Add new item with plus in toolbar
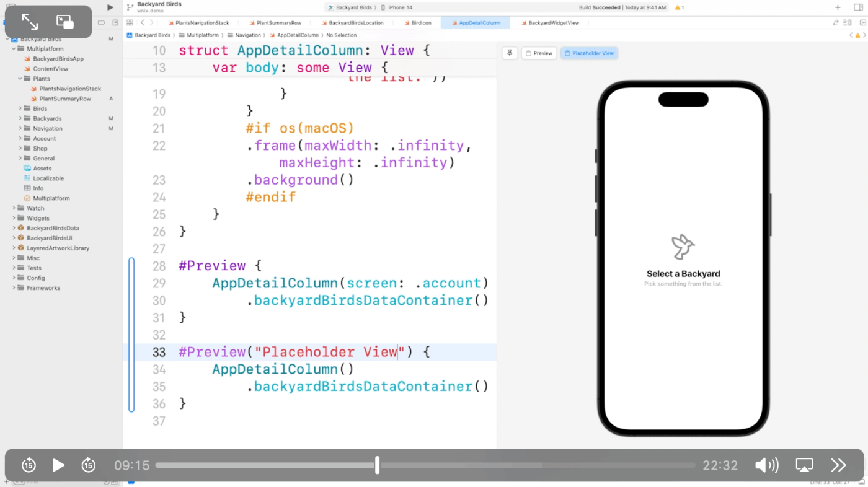This screenshot has height=487, width=868. (x=838, y=7)
